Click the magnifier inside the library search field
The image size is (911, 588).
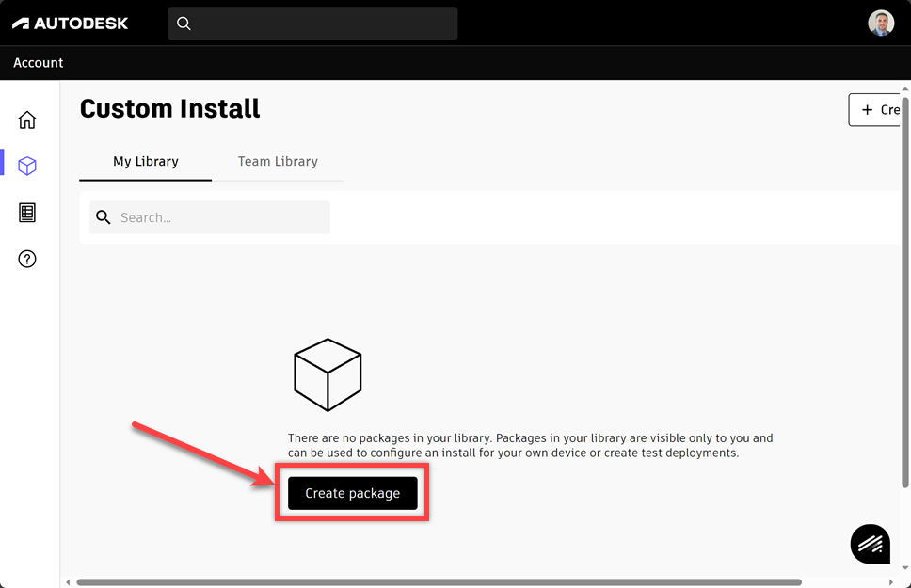(x=104, y=217)
